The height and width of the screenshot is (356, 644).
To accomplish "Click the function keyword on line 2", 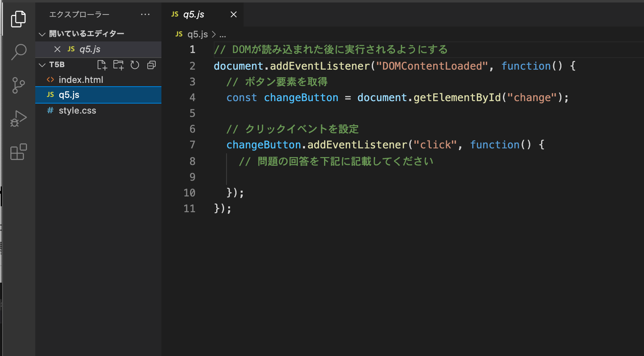I will pos(526,66).
